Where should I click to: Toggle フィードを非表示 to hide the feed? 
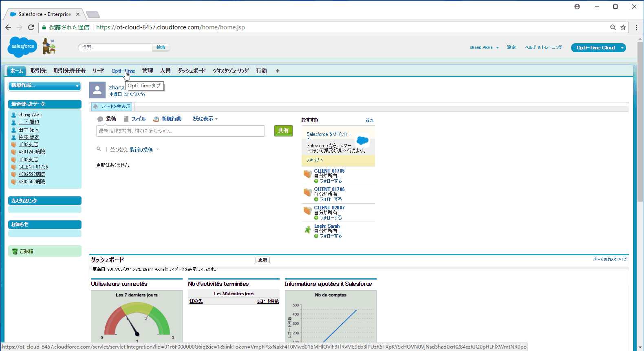[112, 107]
